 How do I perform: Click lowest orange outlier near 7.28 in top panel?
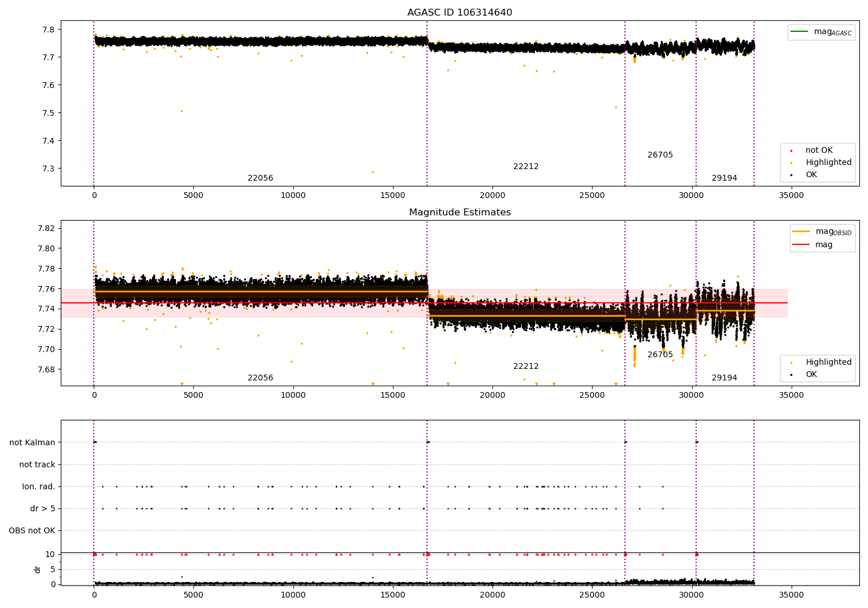373,172
